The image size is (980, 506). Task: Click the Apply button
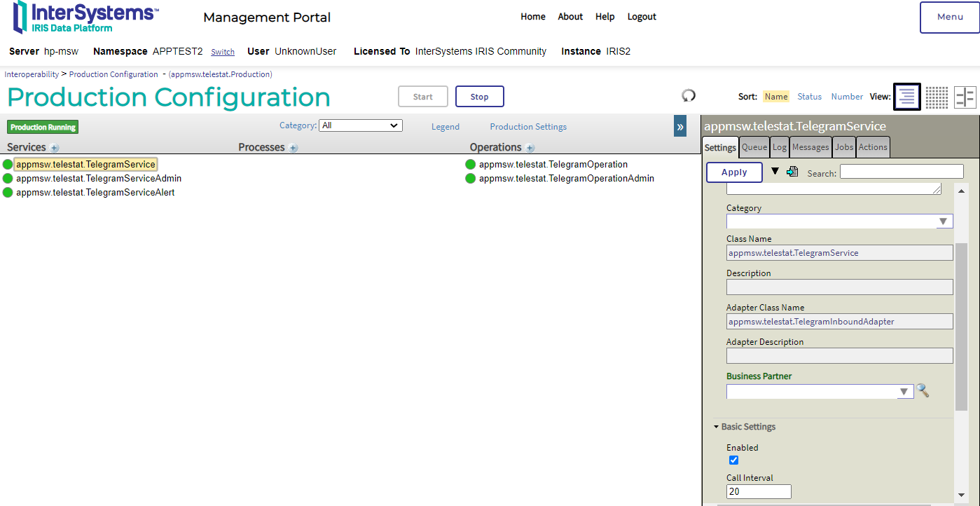click(x=734, y=172)
